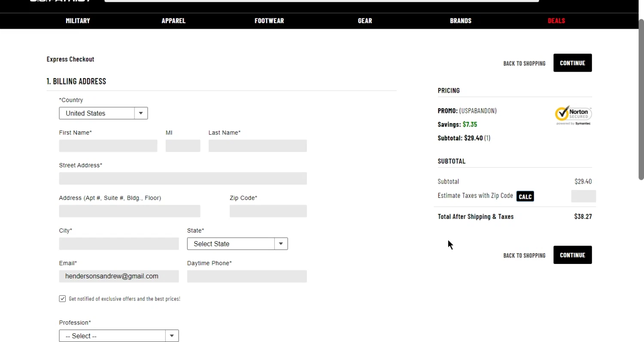The image size is (644, 342).
Task: Click the tax estimate zip code box
Action: pyautogui.click(x=583, y=196)
